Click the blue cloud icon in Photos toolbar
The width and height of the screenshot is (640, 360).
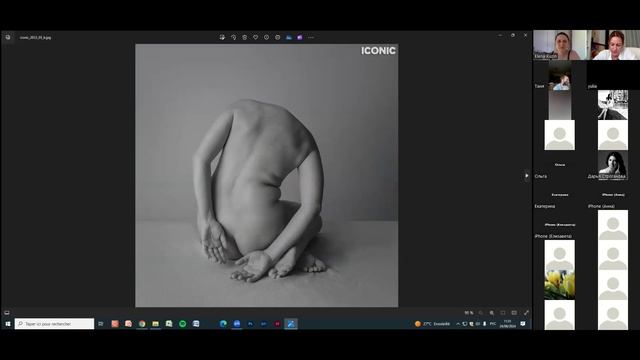coord(289,37)
